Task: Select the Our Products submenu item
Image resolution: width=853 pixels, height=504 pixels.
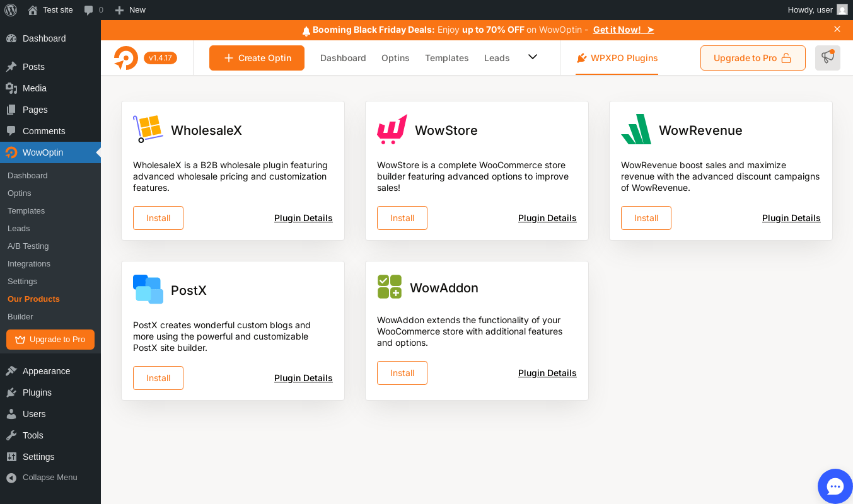Action: tap(50, 299)
